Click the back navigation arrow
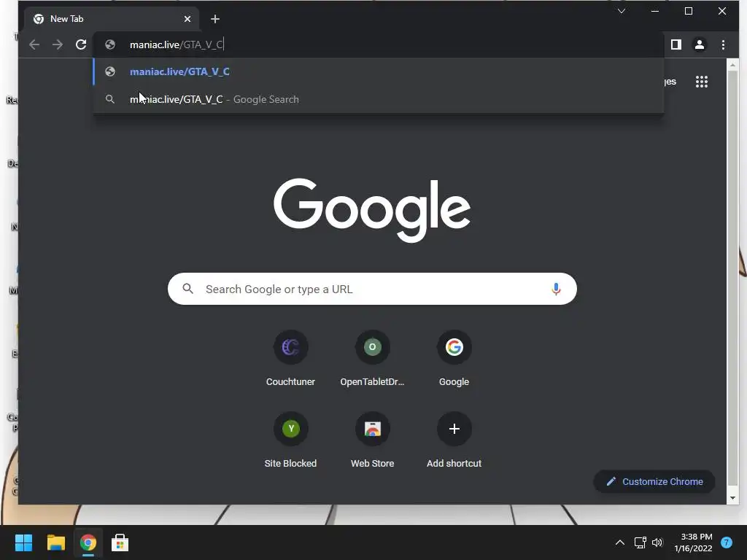The image size is (747, 560). [x=34, y=44]
